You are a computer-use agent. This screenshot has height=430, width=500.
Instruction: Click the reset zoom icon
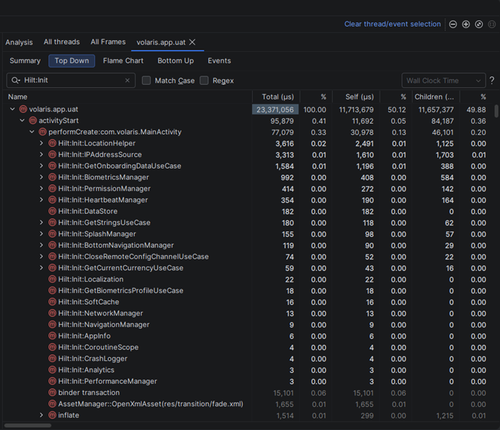coord(479,24)
